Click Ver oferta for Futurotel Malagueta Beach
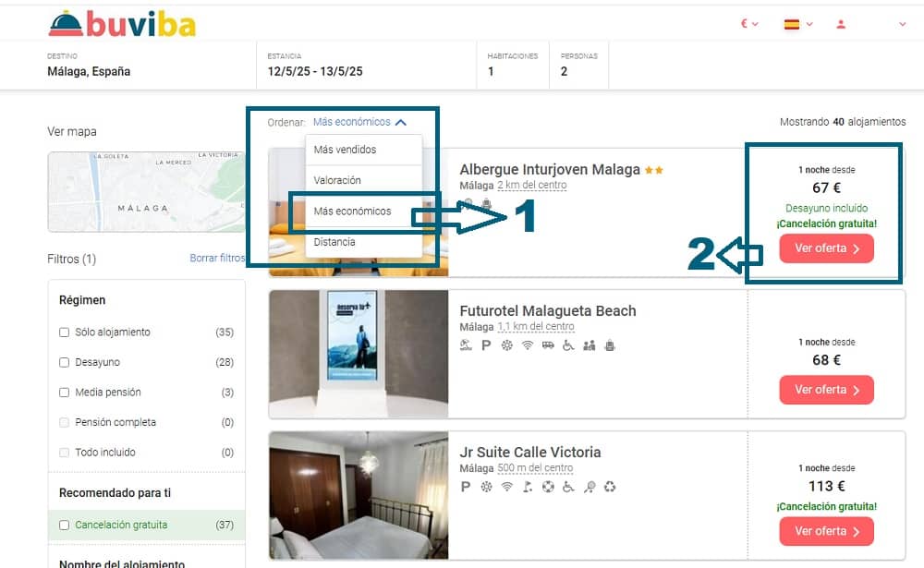924x568 pixels. (x=826, y=390)
